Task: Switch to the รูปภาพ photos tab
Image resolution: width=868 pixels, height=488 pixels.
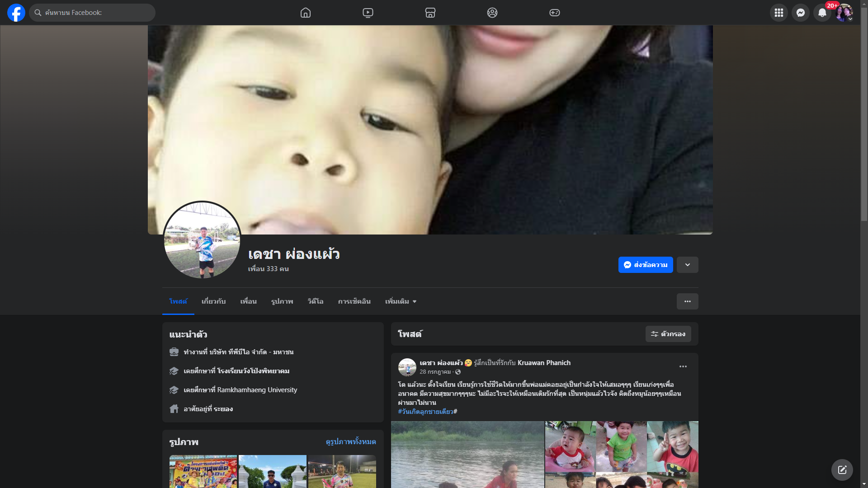Action: click(282, 301)
